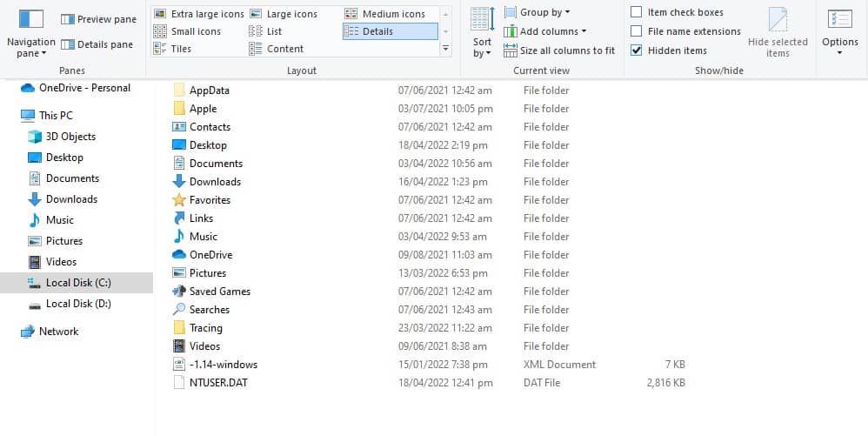Screen dimensions: 868x436
Task: Toggle the Details pane
Action: (97, 45)
